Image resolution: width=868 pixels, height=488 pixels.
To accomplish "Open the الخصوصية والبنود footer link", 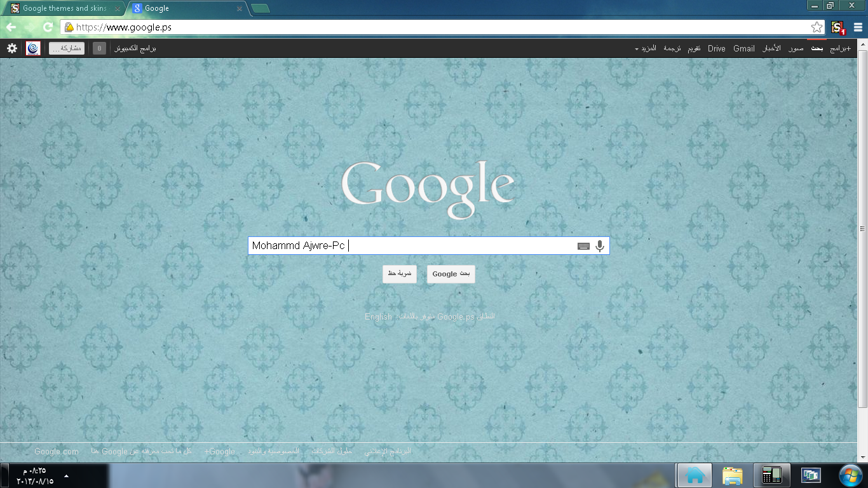I will point(273,452).
